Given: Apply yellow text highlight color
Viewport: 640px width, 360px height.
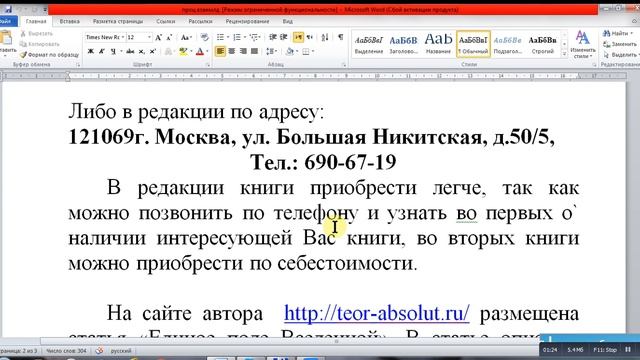Looking at the screenshot, I should point(183,51).
